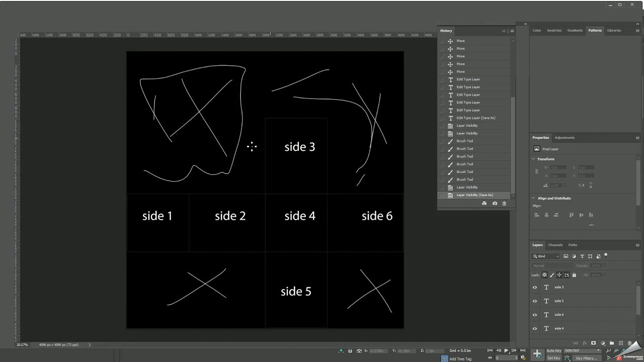
Task: Click align top edges icon in Properties
Action: click(x=572, y=215)
